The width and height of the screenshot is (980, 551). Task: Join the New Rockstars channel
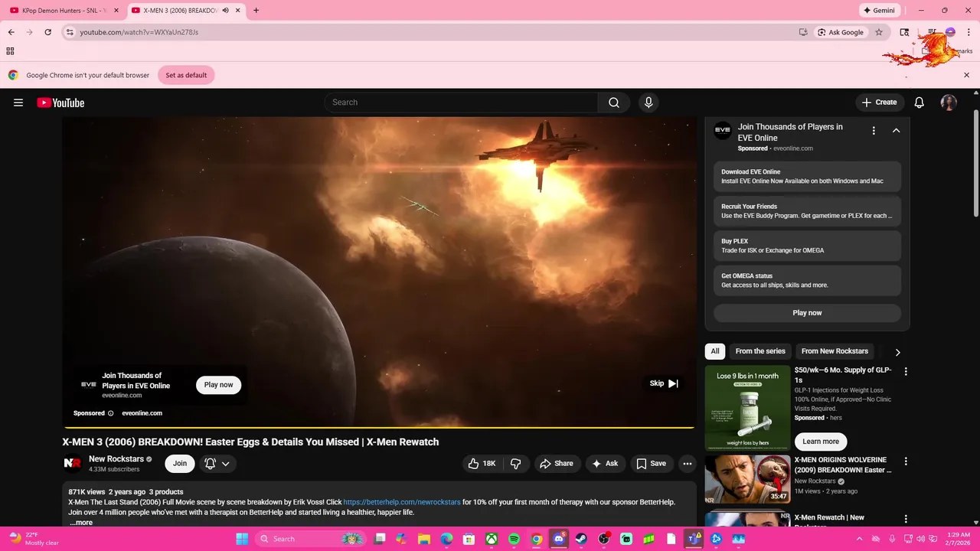(x=180, y=464)
